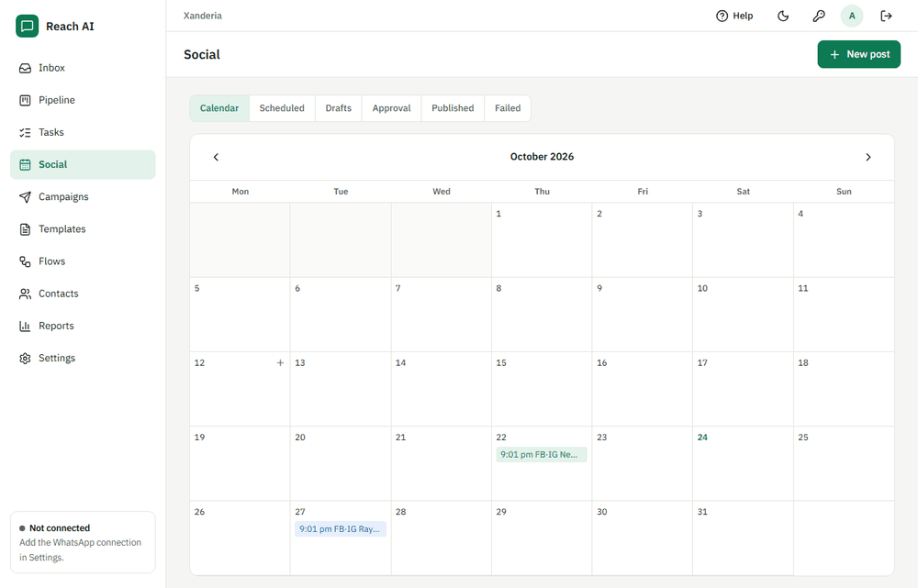Image resolution: width=918 pixels, height=588 pixels.
Task: Open the Drafts tab
Action: pos(339,108)
